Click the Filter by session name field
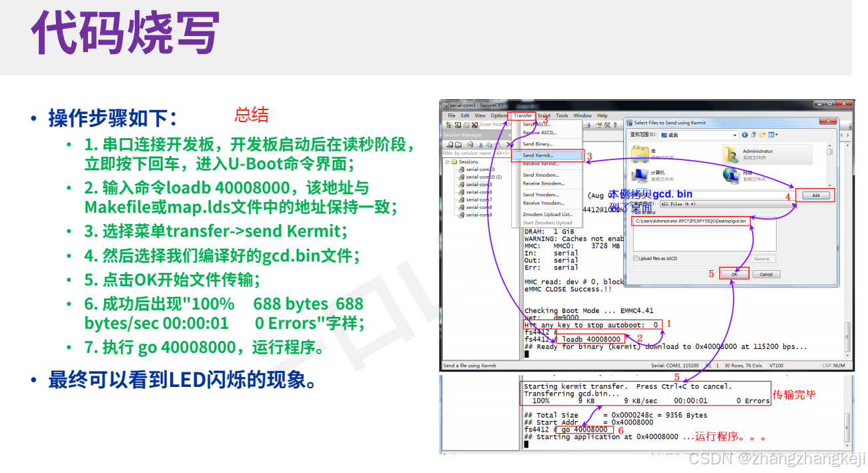This screenshot has height=473, width=868. [x=476, y=153]
